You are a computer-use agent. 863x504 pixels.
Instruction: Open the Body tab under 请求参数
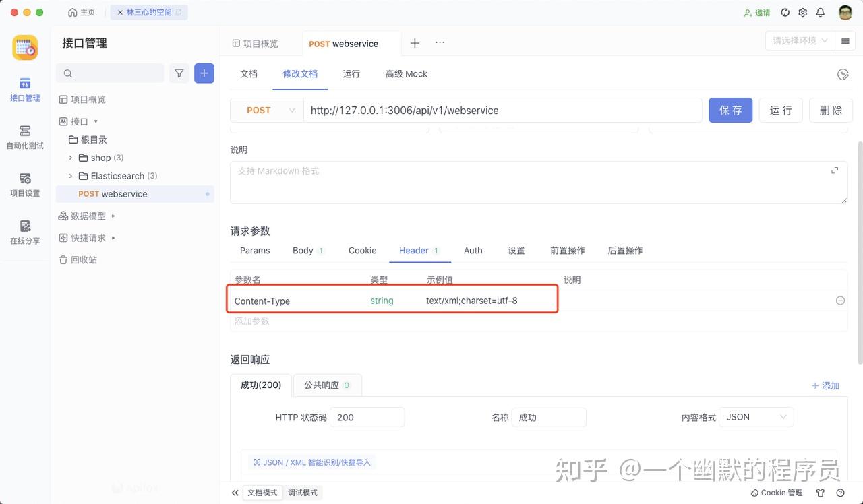301,250
